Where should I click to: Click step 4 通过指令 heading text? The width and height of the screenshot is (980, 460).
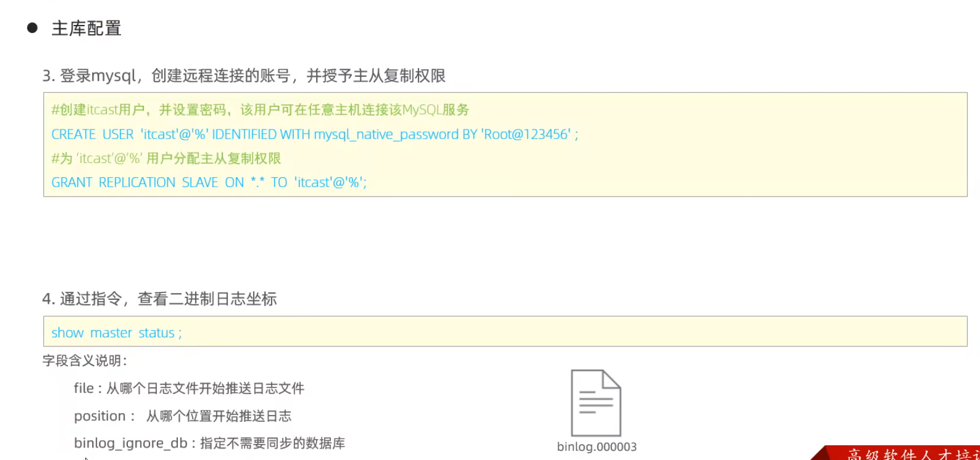point(160,299)
